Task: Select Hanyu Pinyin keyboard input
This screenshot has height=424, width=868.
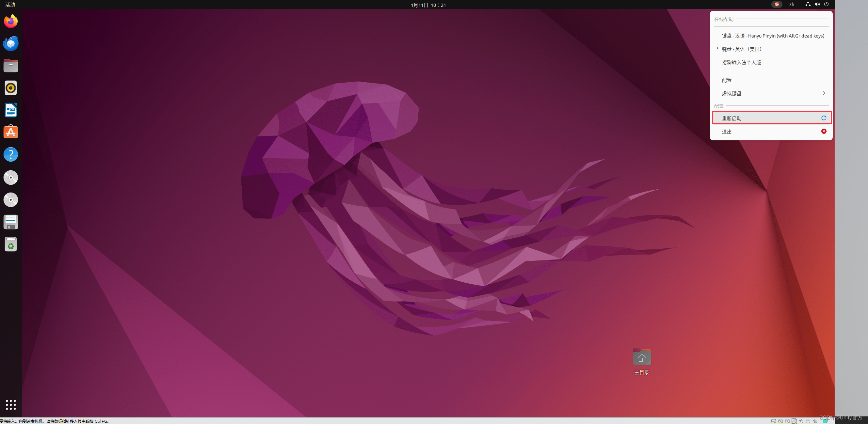Action: pyautogui.click(x=773, y=36)
